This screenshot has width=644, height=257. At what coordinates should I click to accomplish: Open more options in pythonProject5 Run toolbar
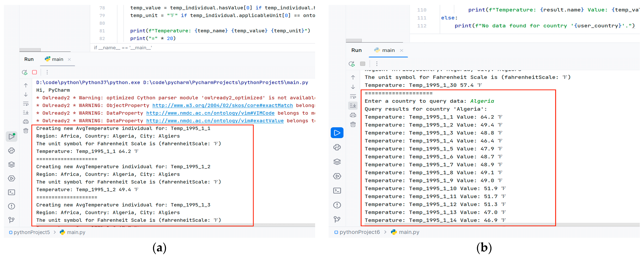point(47,72)
